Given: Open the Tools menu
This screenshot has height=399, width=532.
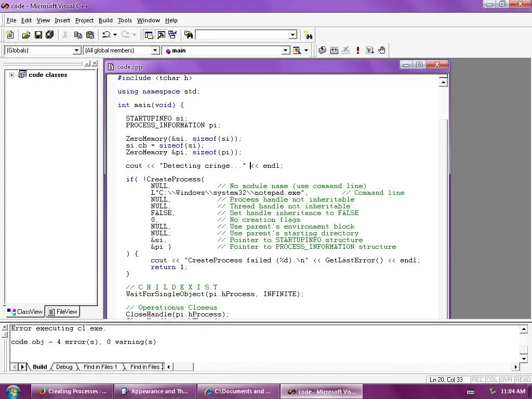Looking at the screenshot, I should tap(125, 20).
